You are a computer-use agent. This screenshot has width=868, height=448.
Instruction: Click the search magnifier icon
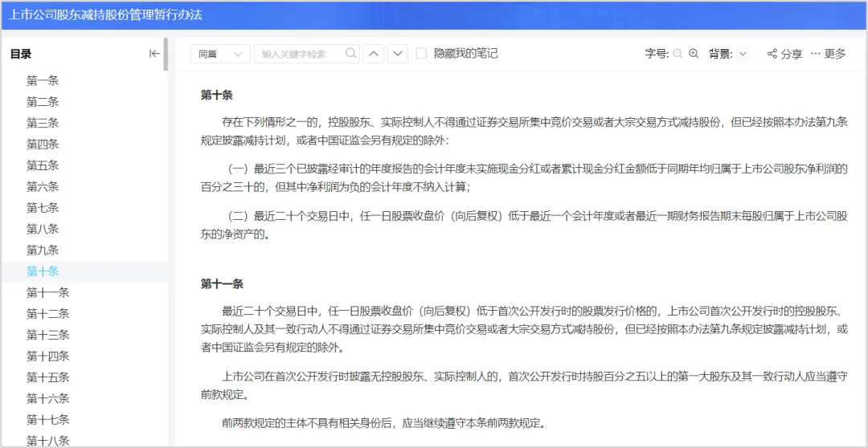[350, 54]
